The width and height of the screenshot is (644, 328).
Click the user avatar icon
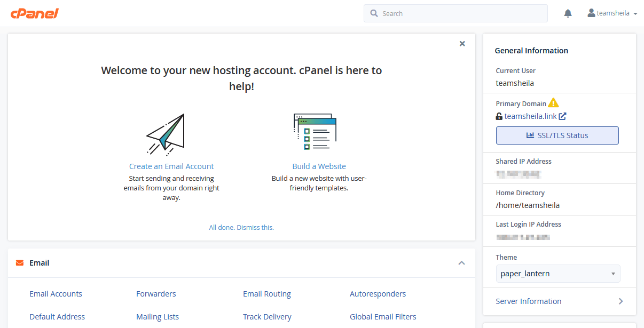pyautogui.click(x=591, y=13)
